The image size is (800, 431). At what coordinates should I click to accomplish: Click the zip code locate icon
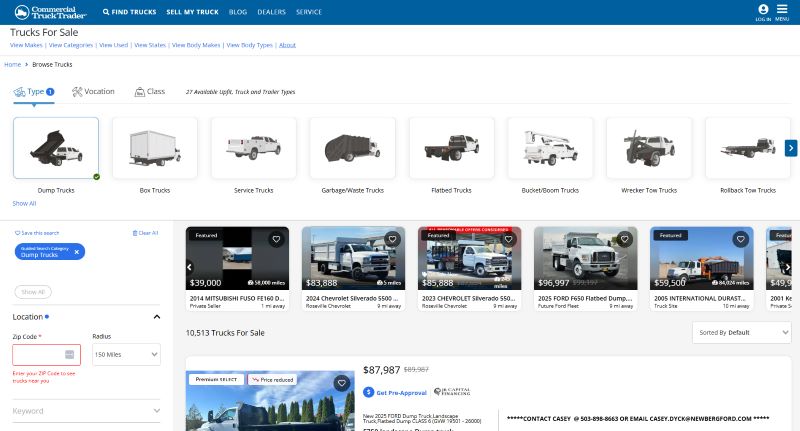pos(69,354)
